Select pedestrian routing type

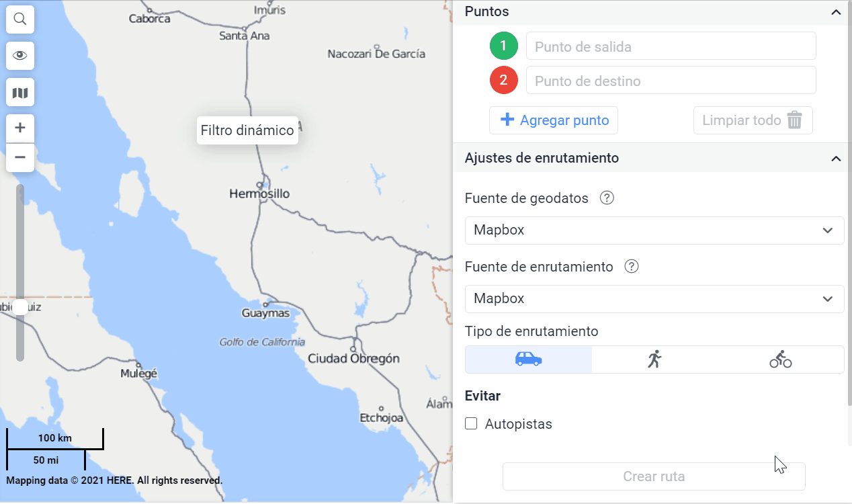click(x=654, y=360)
